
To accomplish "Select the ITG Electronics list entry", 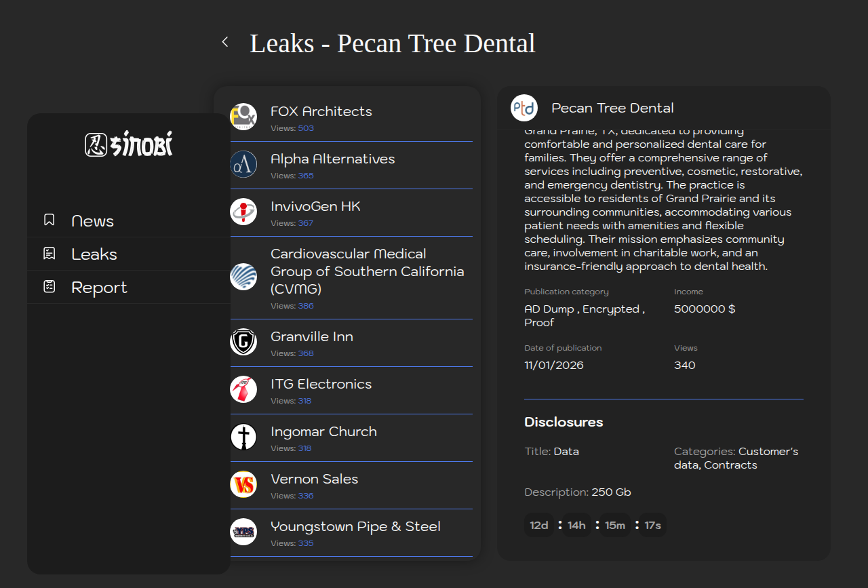I will click(321, 385).
